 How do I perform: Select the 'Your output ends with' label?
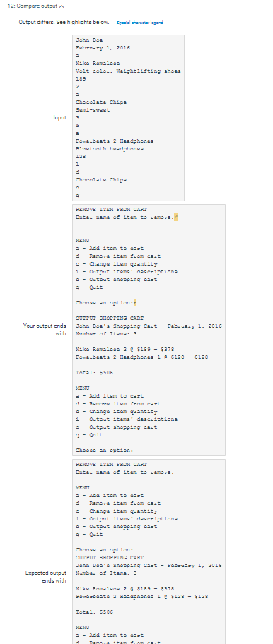[45, 330]
